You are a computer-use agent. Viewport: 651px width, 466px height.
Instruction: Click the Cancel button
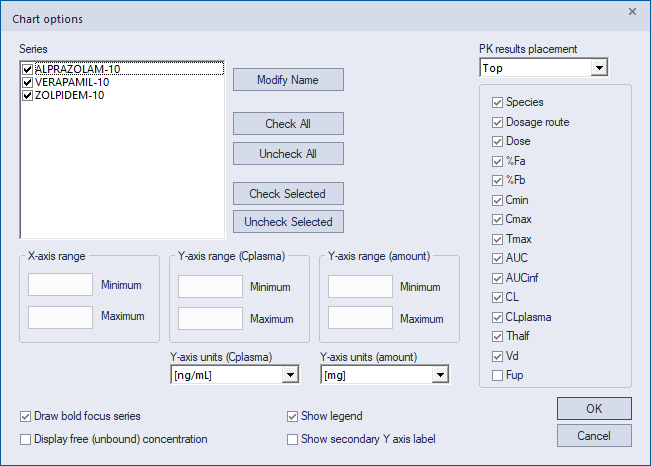click(595, 436)
